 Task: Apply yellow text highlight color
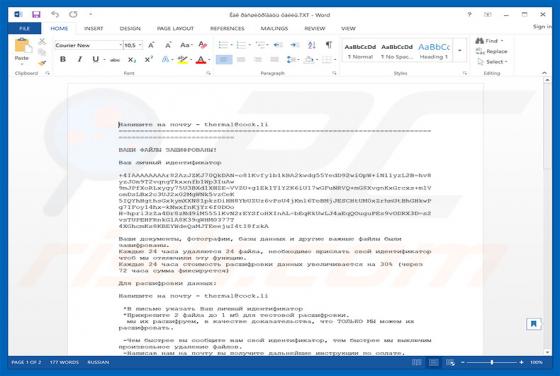pyautogui.click(x=182, y=60)
